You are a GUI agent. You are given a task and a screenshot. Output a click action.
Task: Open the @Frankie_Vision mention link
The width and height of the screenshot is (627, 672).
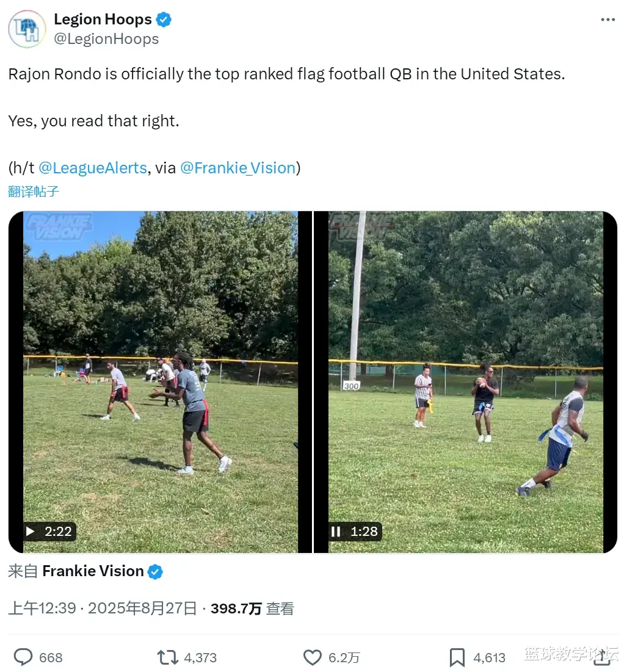pos(237,168)
